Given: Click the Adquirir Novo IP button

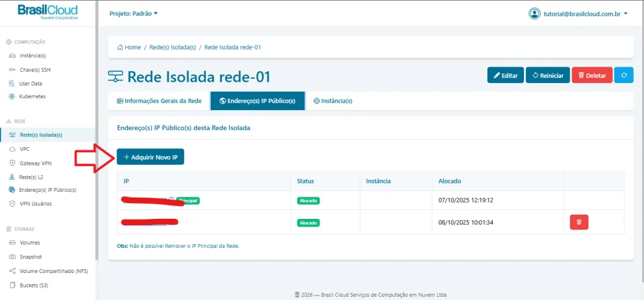Looking at the screenshot, I should (150, 157).
